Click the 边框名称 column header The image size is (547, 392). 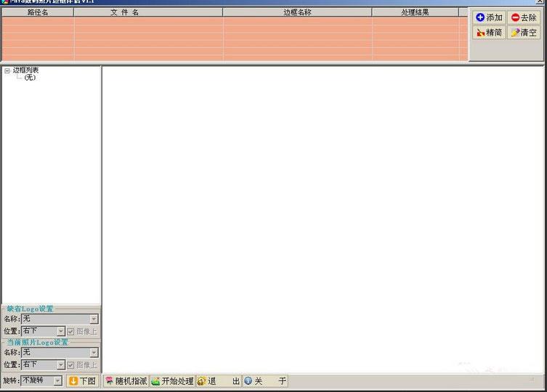click(x=297, y=12)
